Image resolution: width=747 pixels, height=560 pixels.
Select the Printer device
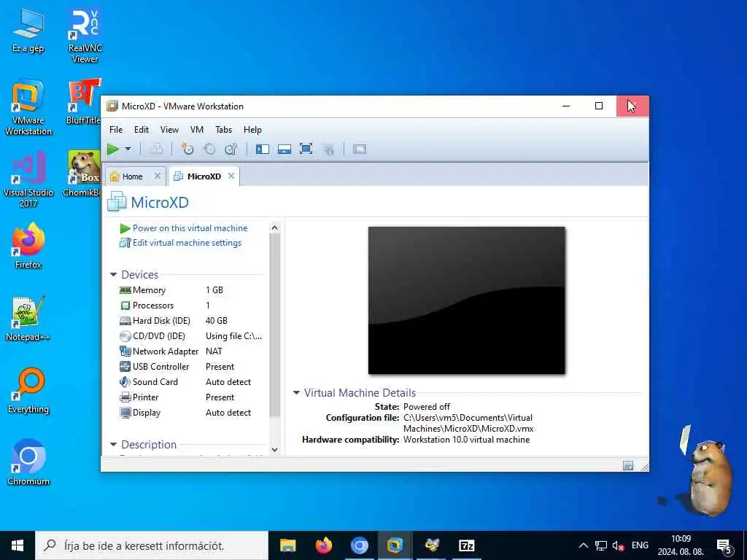(x=190, y=397)
